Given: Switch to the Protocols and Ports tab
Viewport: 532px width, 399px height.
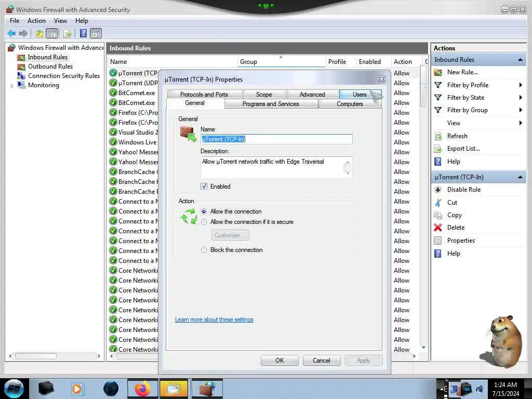Looking at the screenshot, I should point(204,95).
